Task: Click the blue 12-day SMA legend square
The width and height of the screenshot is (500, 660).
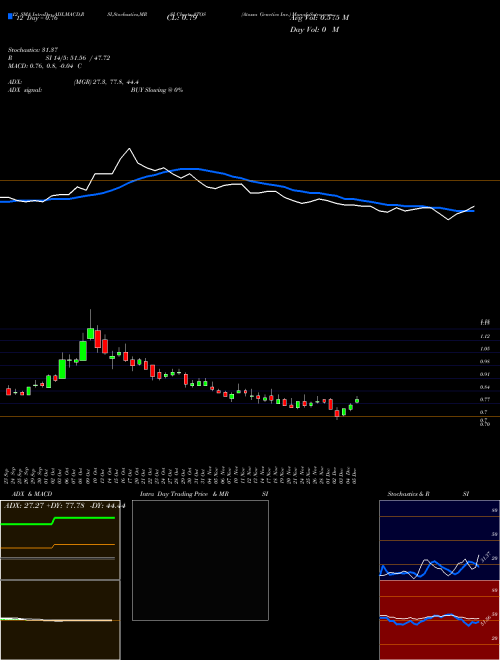Action: pos(10,17)
